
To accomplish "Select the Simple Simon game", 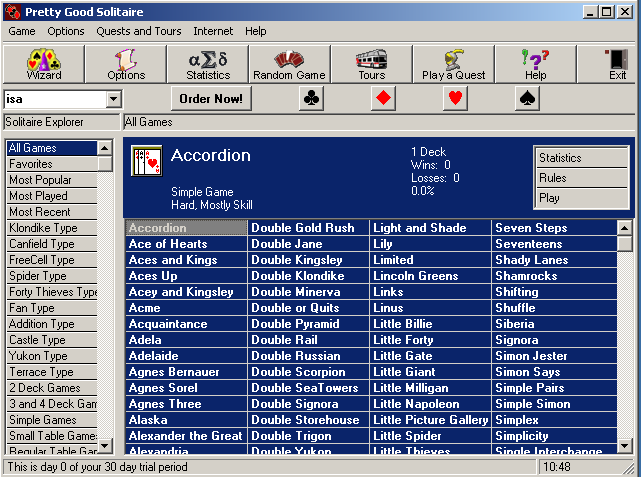I will click(x=554, y=404).
